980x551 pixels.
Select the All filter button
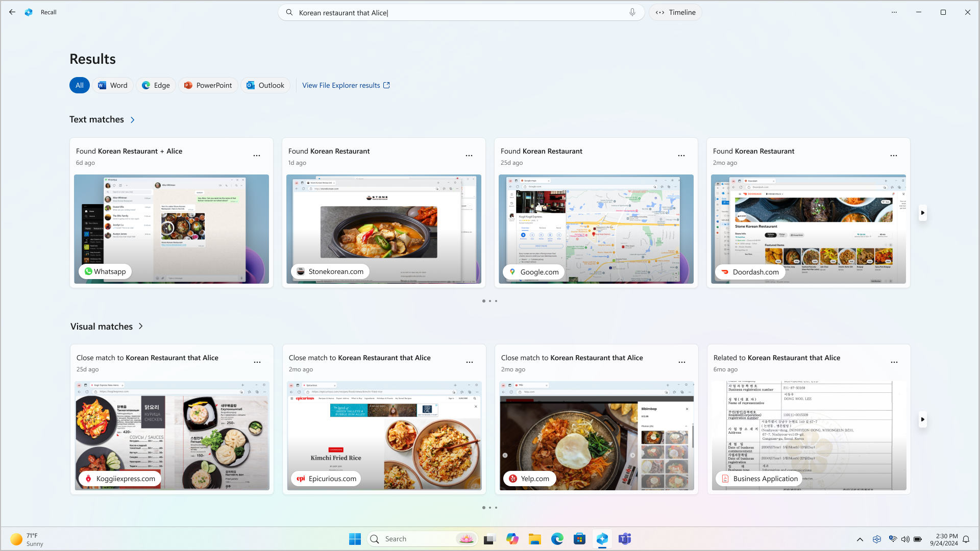(80, 85)
